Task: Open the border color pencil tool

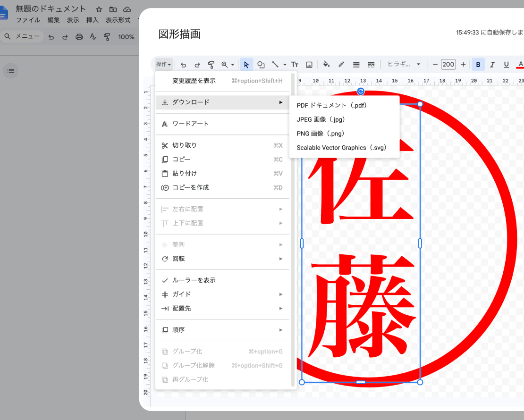Action: (x=341, y=64)
